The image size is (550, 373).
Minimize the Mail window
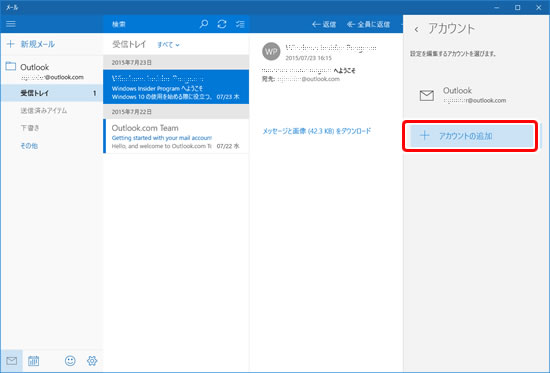(497, 7)
